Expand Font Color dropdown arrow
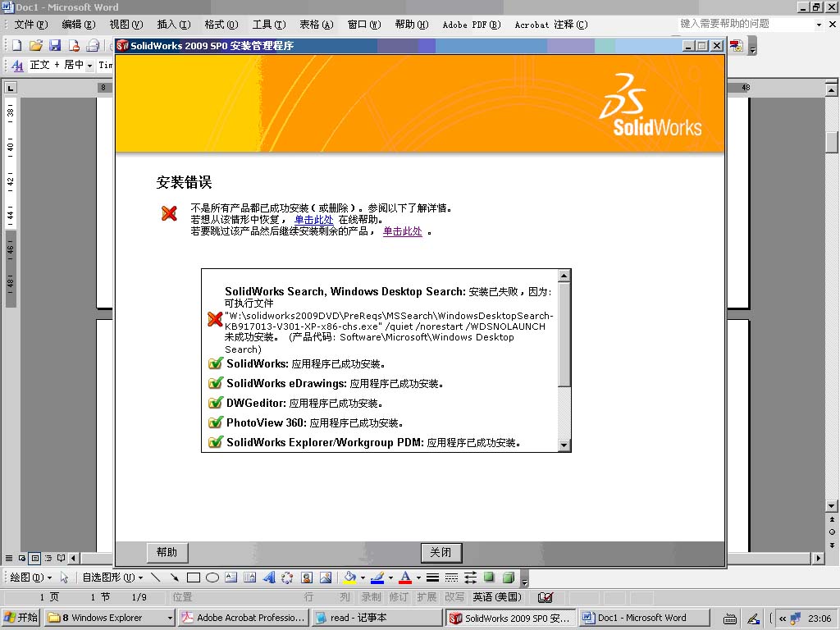This screenshot has width=840, height=630. [418, 577]
